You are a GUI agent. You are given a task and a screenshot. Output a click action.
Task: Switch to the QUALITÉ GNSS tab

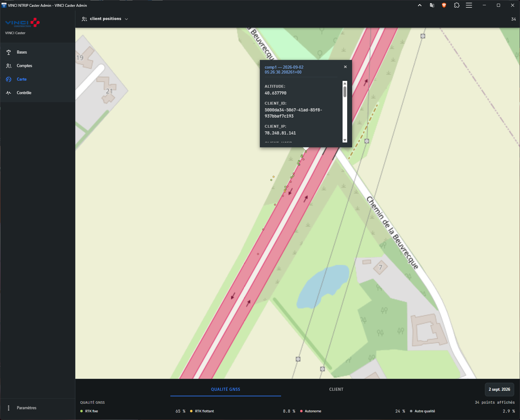point(226,389)
